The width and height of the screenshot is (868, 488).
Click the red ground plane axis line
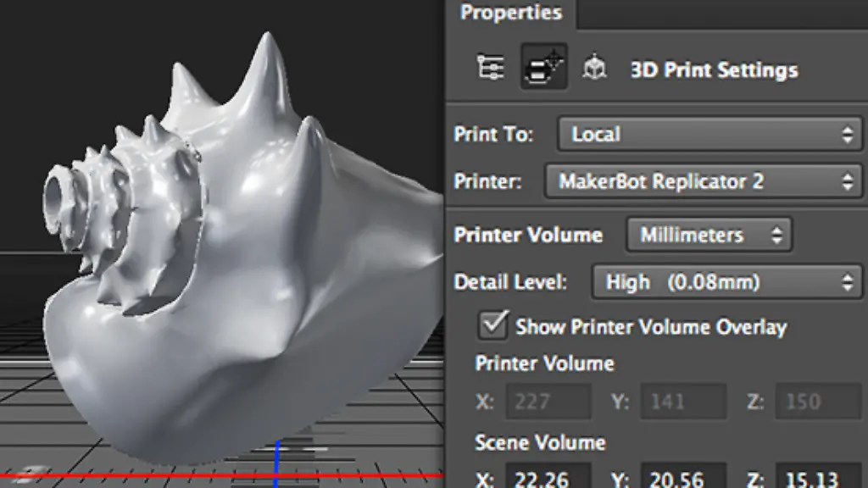(127, 474)
